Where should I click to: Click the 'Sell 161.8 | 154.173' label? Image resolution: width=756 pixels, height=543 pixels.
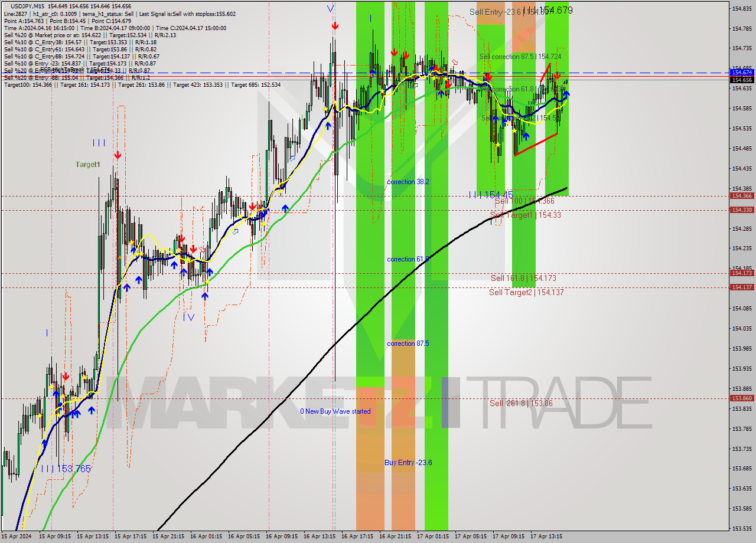tap(523, 278)
